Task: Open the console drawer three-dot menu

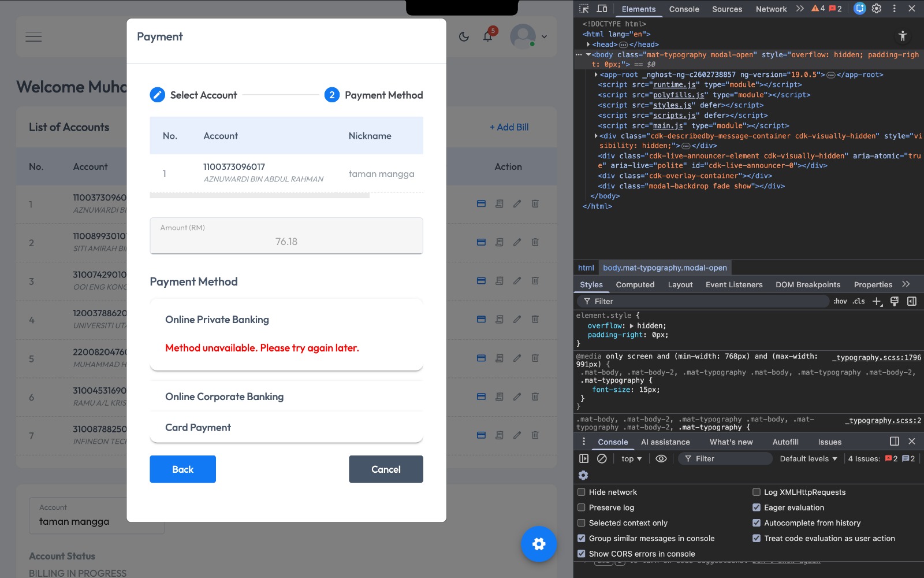Action: [x=584, y=442]
